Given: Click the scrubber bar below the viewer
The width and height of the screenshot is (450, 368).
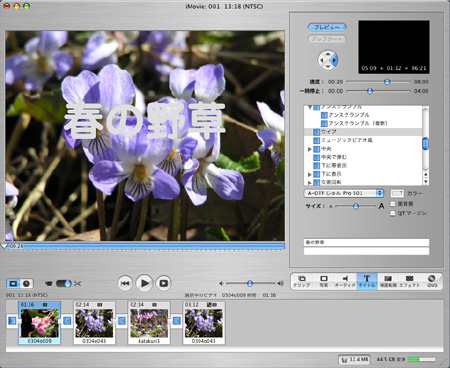Looking at the screenshot, I should coord(145,246).
